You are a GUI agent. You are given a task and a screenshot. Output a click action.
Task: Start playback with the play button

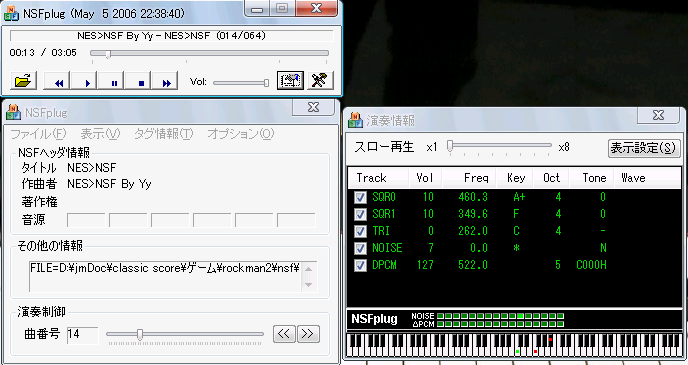click(x=85, y=82)
